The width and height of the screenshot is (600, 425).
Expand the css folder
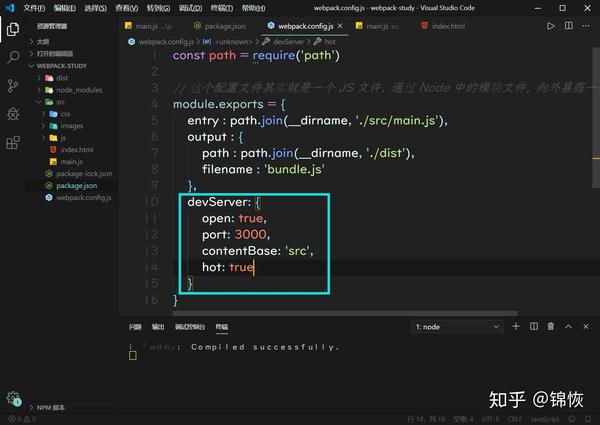[x=44, y=114]
